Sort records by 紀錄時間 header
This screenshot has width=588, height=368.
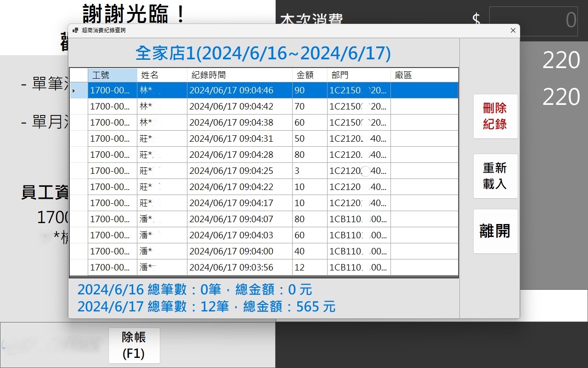click(239, 75)
